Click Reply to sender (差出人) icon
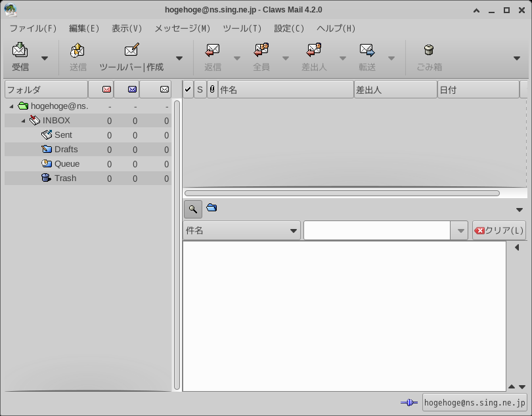The width and height of the screenshot is (532, 416). [x=314, y=50]
